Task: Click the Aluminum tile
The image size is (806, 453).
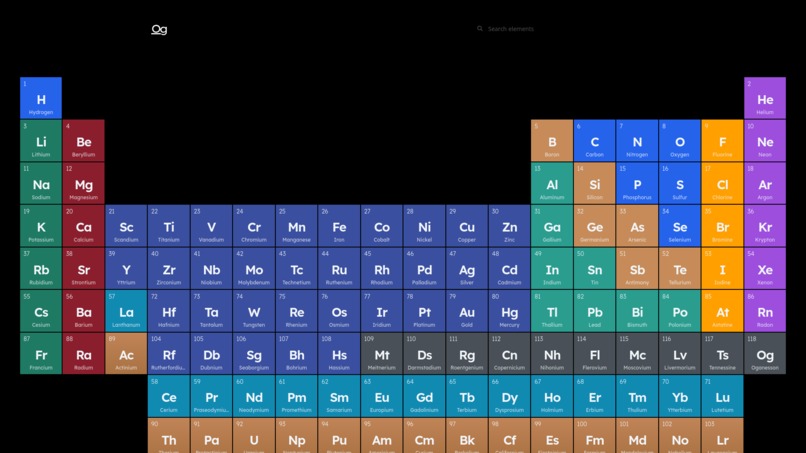Action: [x=552, y=183]
